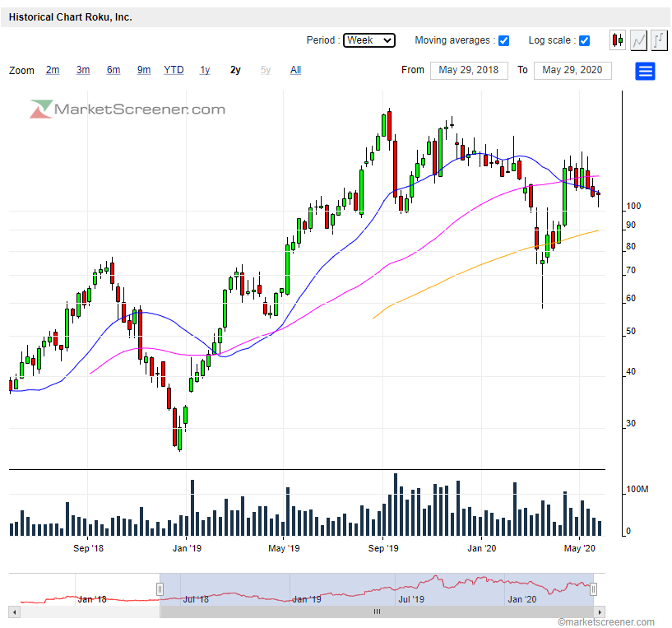Click the May '19 x-axis label
Viewport: 672px width, 628px height.
[x=284, y=549]
